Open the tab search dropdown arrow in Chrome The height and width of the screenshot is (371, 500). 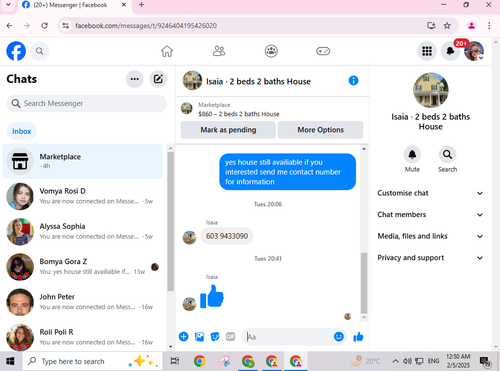(x=9, y=5)
